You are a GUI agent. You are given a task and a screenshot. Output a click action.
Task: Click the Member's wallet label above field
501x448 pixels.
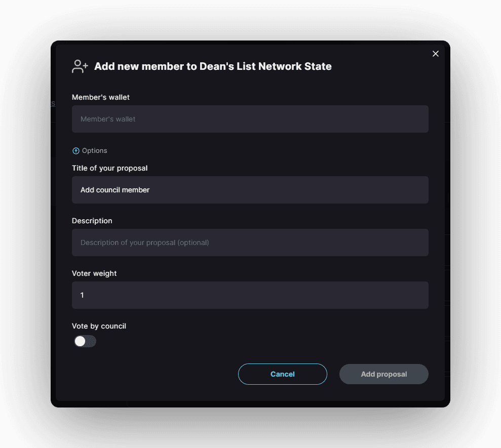[101, 97]
